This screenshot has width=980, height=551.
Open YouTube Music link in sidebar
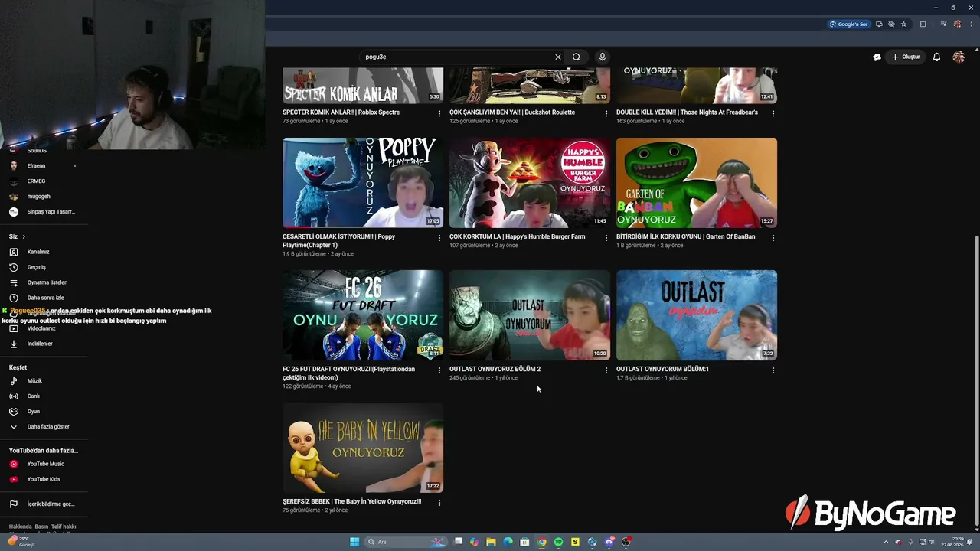pyautogui.click(x=44, y=464)
